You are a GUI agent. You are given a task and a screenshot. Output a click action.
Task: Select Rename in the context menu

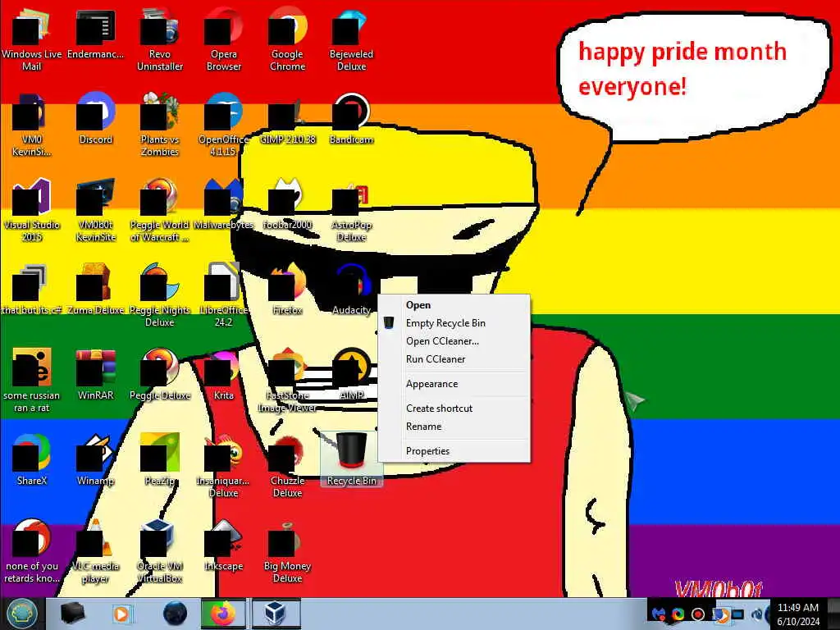pyautogui.click(x=454, y=427)
